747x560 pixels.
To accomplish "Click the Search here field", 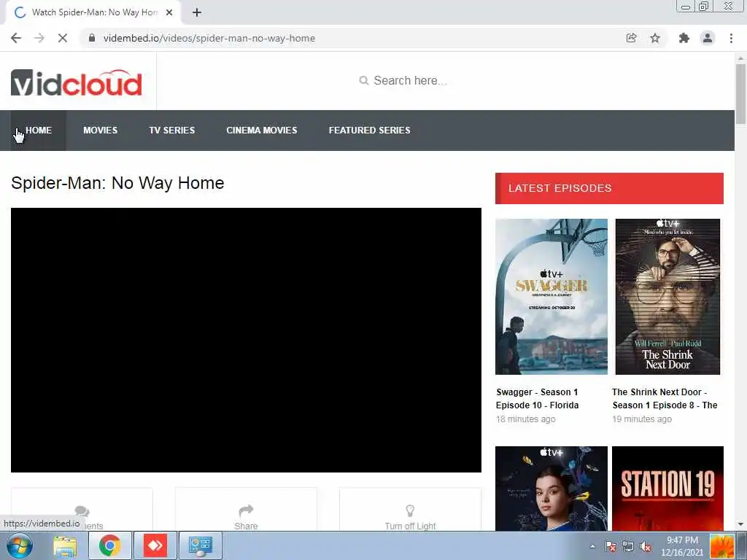I will [x=410, y=80].
